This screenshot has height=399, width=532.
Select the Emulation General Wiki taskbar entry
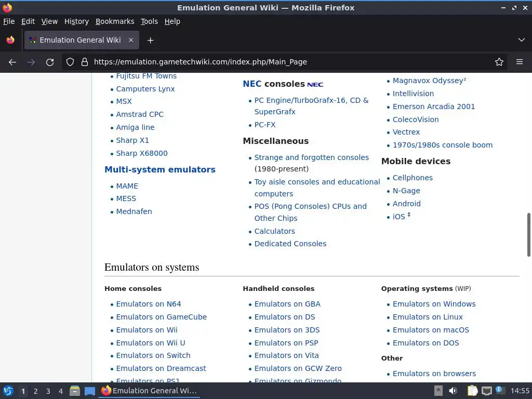click(x=149, y=391)
